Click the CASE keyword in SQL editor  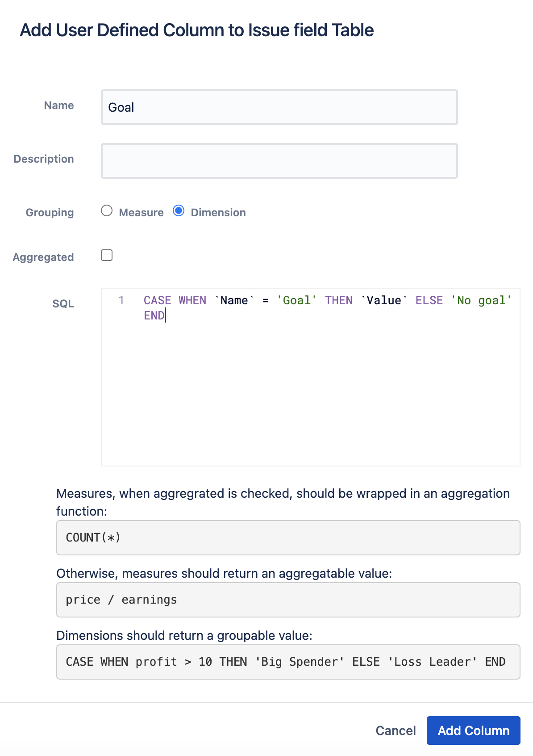click(x=157, y=300)
